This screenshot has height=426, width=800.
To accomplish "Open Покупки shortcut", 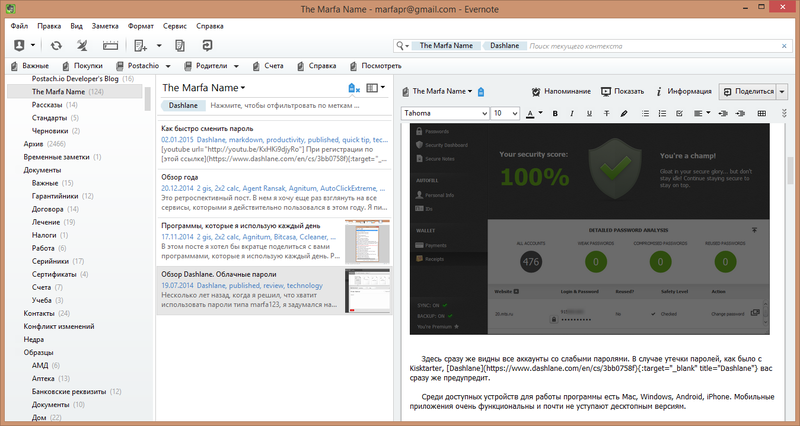I will coord(82,66).
